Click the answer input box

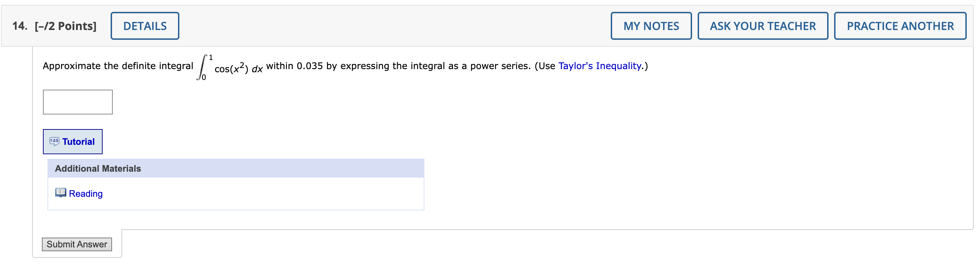[77, 102]
